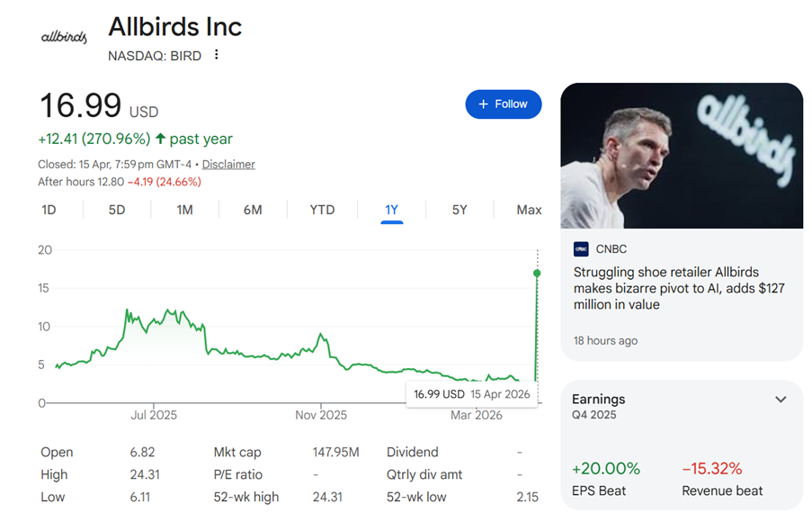Follow the Allbirds stock

coord(503,104)
